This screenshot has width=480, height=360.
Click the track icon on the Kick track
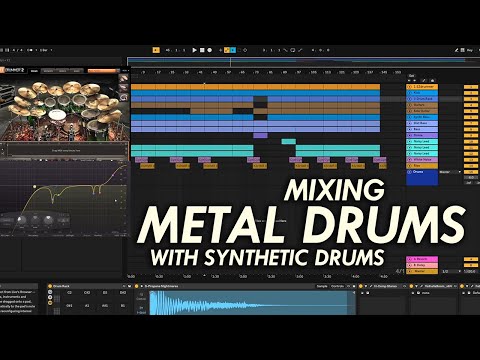tap(409, 93)
